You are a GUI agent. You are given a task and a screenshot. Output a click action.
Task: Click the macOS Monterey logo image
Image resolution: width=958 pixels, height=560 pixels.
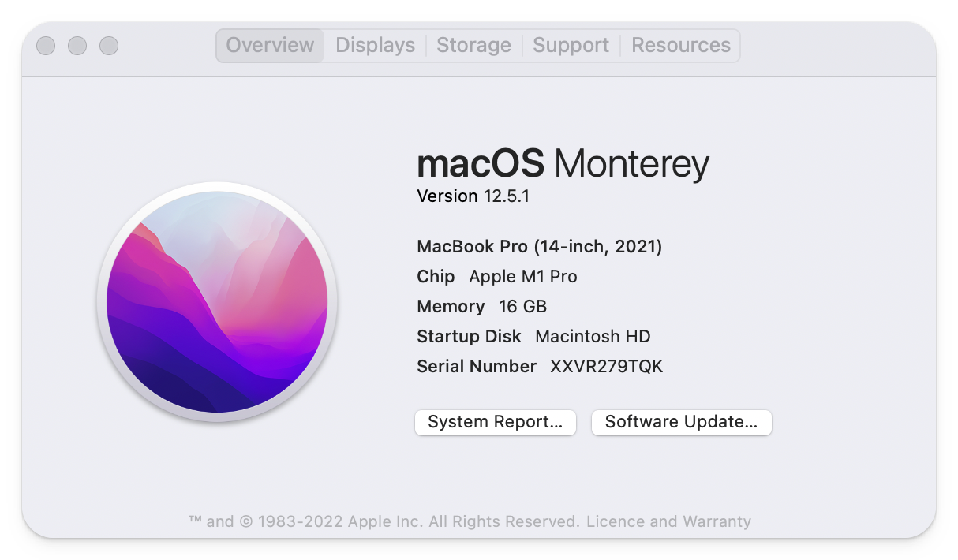(219, 300)
